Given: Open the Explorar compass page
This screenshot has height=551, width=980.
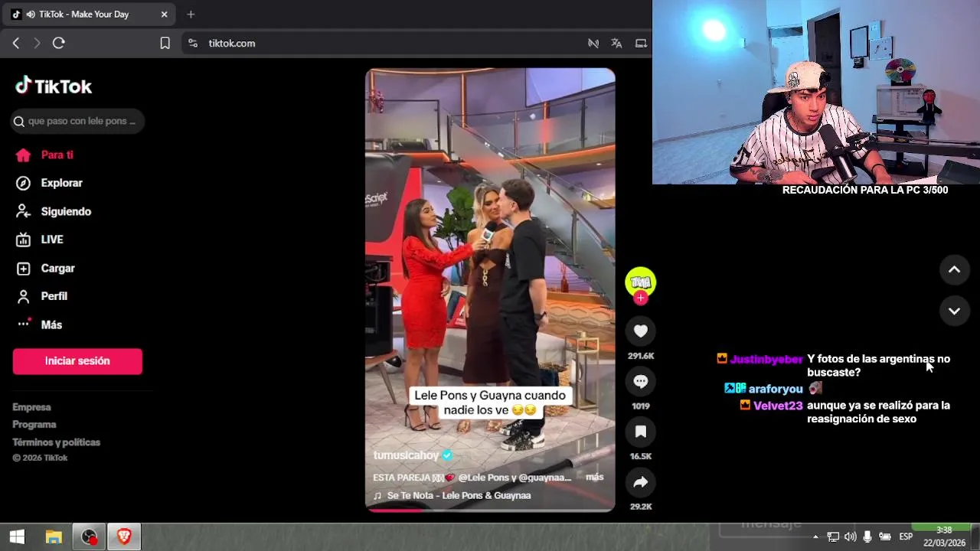Looking at the screenshot, I should [x=49, y=183].
